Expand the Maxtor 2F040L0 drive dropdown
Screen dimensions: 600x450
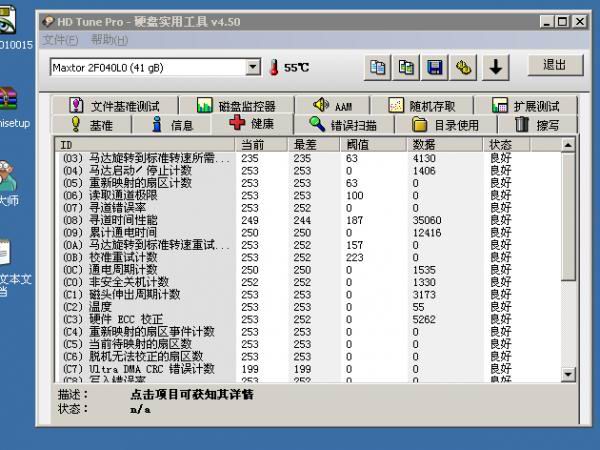click(x=253, y=67)
